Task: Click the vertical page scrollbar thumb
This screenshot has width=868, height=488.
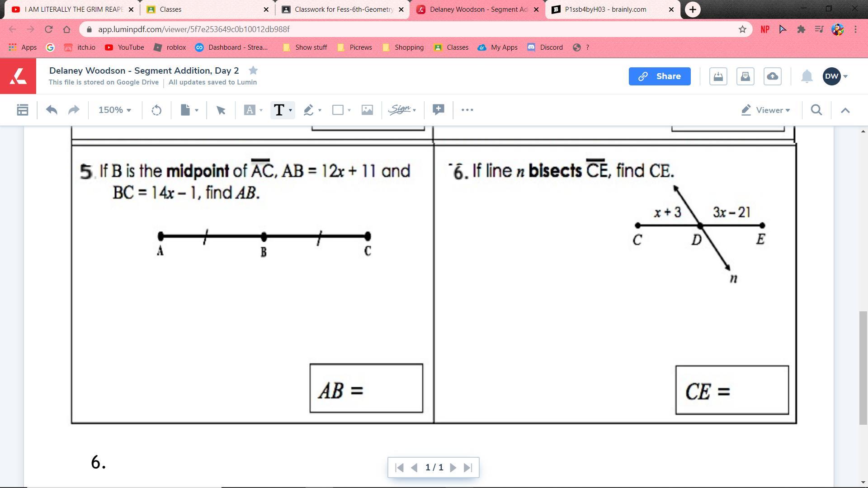Action: click(863, 367)
